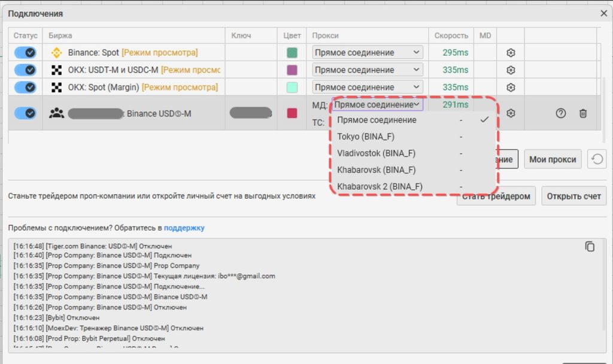Click the Стать трейдером button
613x364 pixels.
[x=496, y=196]
